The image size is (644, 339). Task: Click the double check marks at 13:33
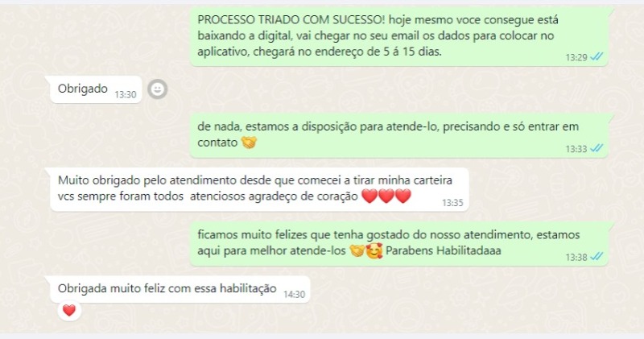(597, 148)
